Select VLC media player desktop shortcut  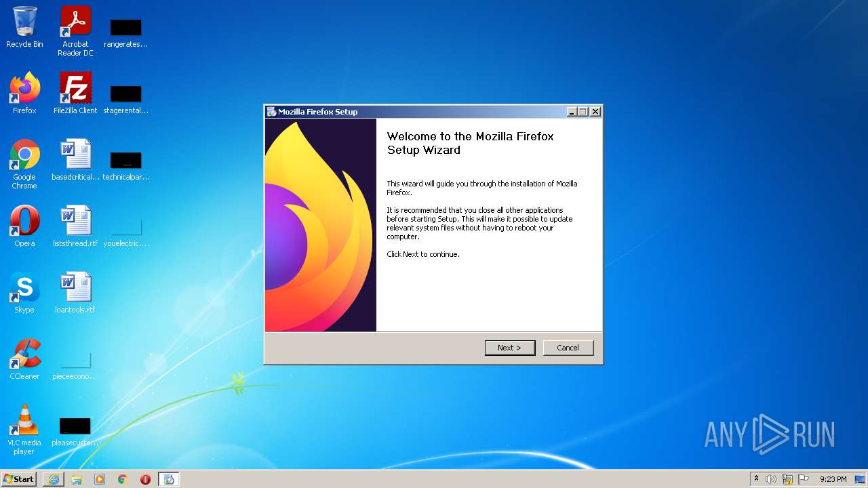pyautogui.click(x=24, y=430)
